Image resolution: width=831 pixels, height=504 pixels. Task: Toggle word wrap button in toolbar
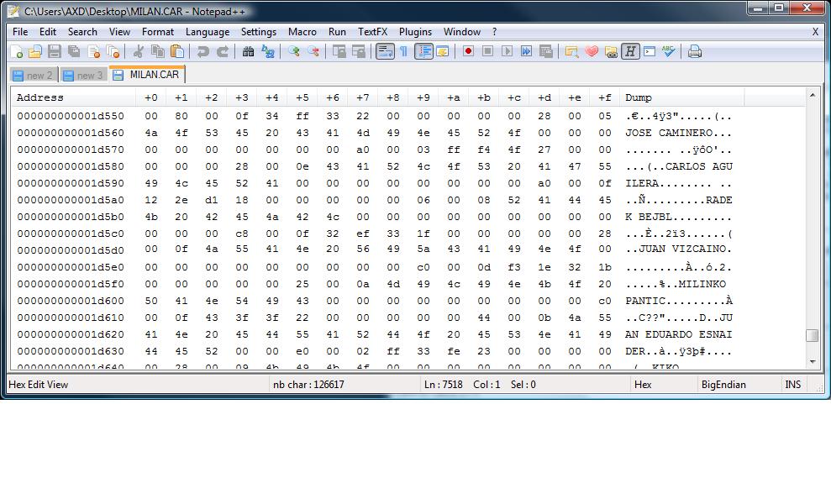[x=385, y=52]
